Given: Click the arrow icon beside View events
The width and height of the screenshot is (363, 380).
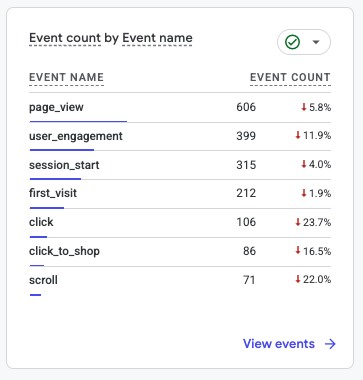Looking at the screenshot, I should [x=330, y=344].
